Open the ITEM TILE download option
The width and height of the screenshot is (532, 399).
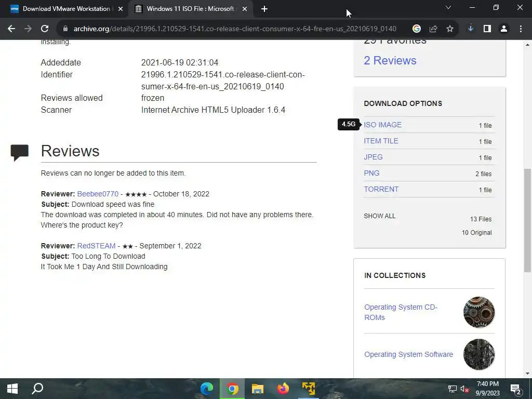pos(381,141)
